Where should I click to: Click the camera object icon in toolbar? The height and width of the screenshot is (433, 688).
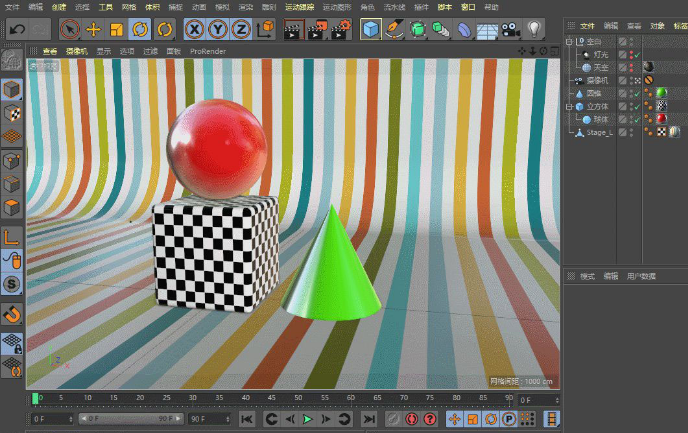510,29
